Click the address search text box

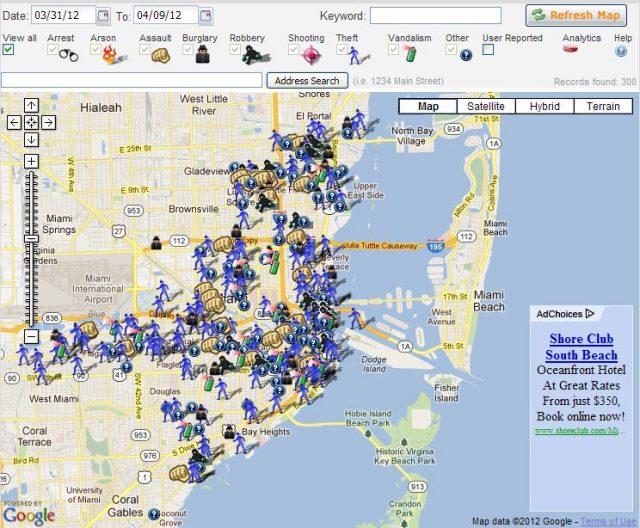131,80
